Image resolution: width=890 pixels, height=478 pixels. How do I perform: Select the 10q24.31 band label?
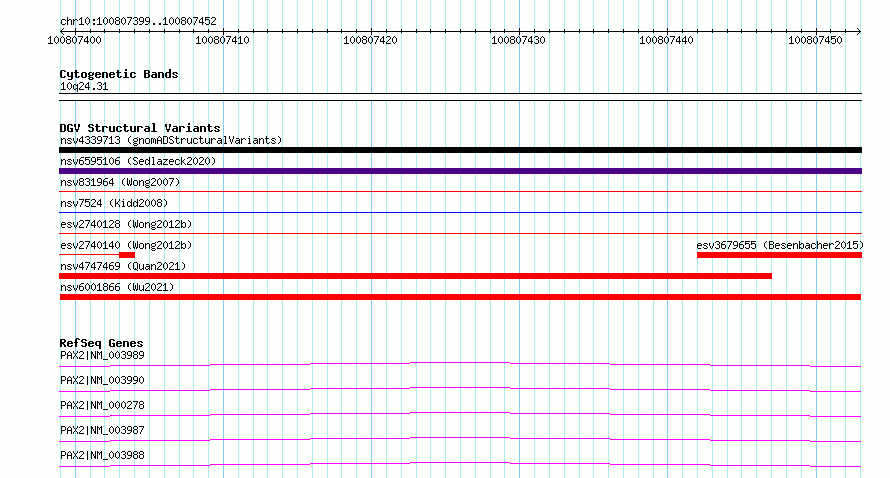(84, 86)
